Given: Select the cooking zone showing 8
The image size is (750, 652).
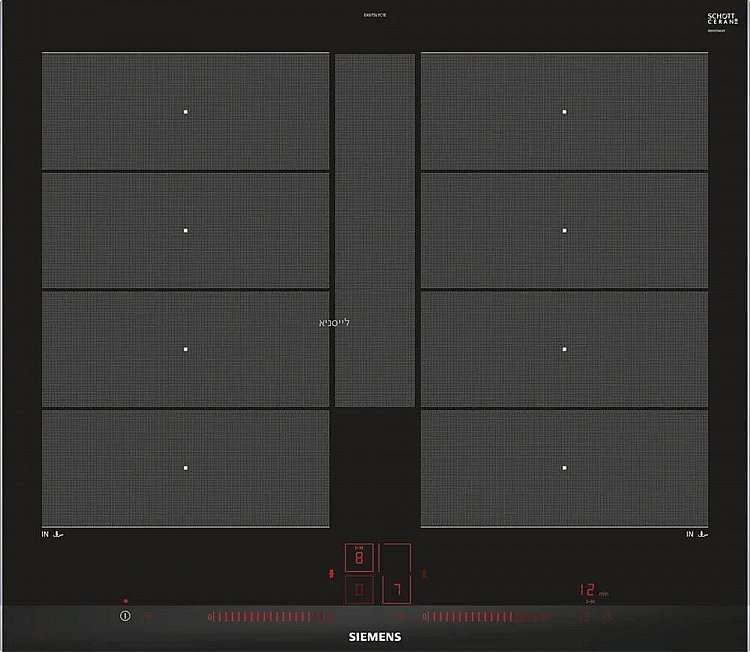Looking at the screenshot, I should point(360,557).
